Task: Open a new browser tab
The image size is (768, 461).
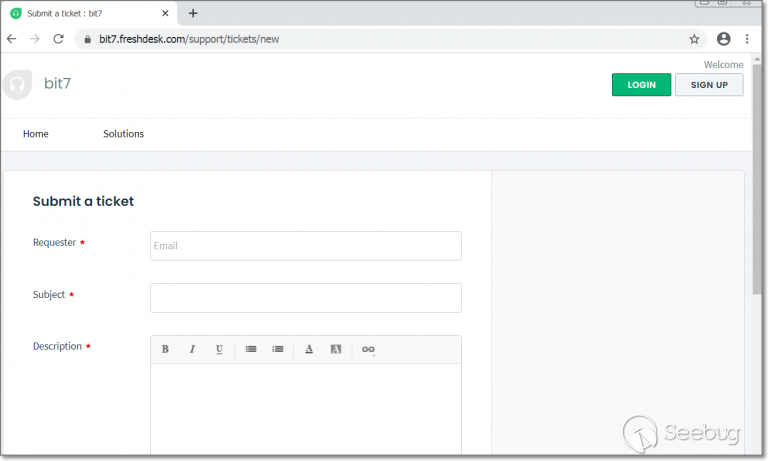Action: coord(193,13)
